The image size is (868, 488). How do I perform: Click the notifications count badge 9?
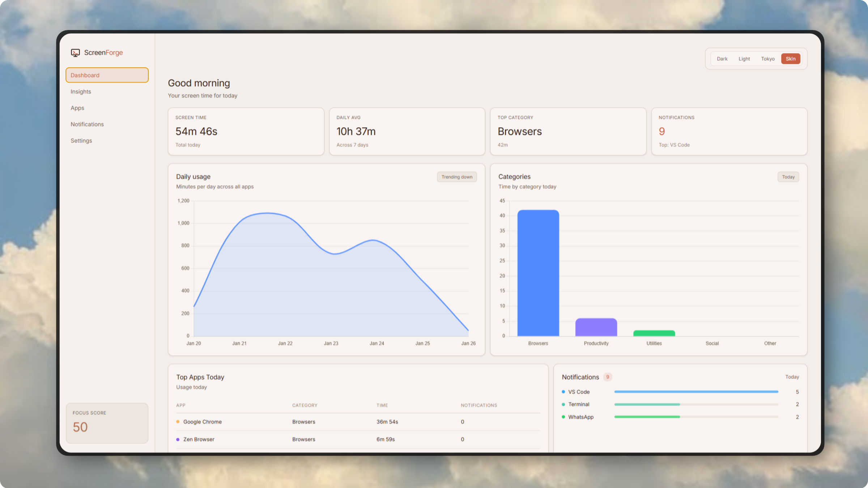[608, 377]
